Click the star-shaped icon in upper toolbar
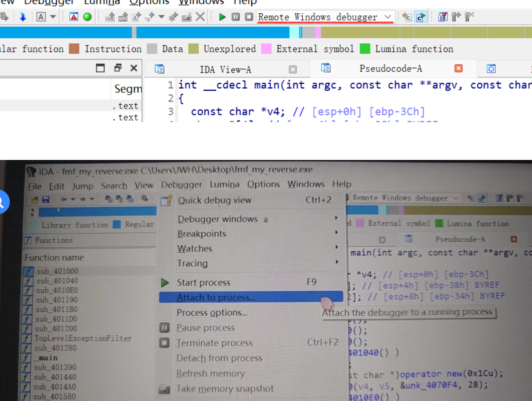Screen dimensions: 532x401 [x=173, y=17]
